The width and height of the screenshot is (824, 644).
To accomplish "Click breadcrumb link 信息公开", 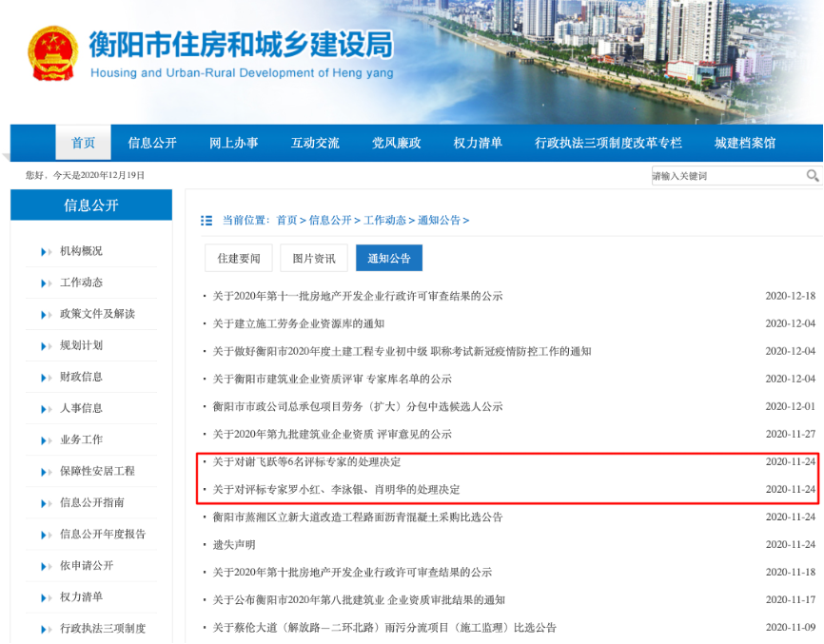I will pos(330,220).
